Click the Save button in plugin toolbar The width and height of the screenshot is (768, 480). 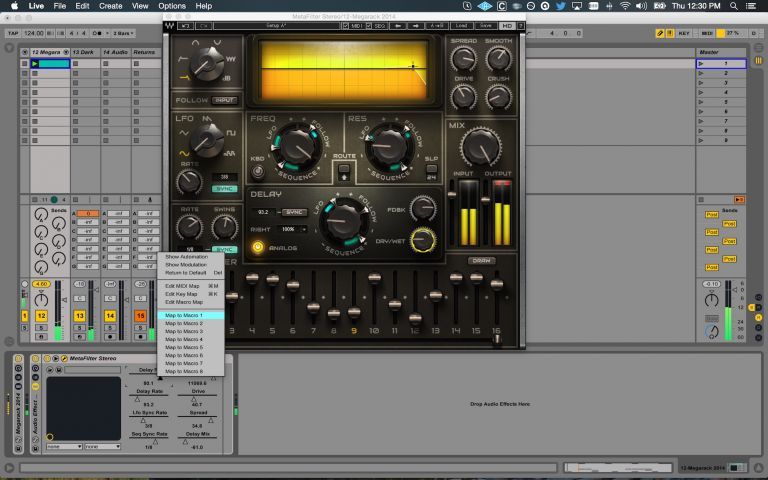[485, 25]
